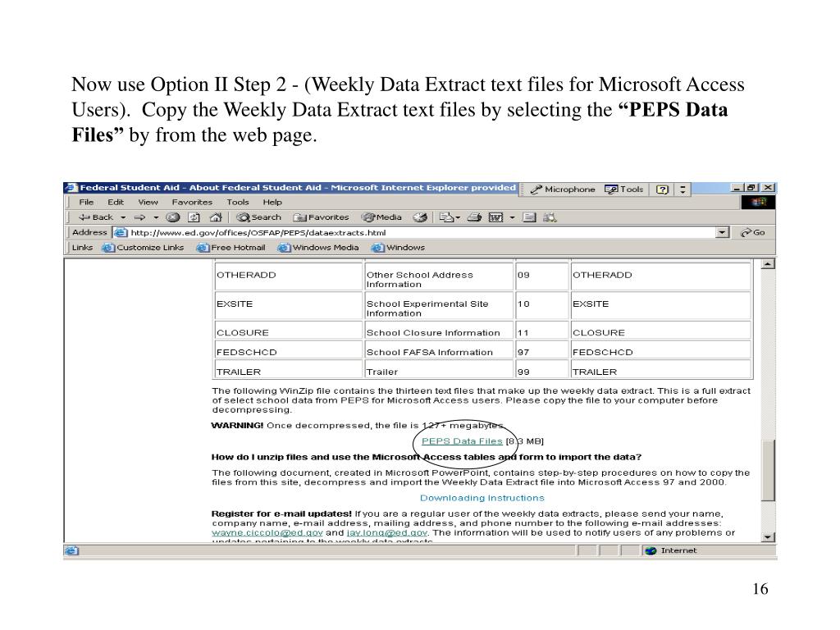Click the Discuss toolbar icon
Viewport: 840px width, 630px height.
[529, 217]
